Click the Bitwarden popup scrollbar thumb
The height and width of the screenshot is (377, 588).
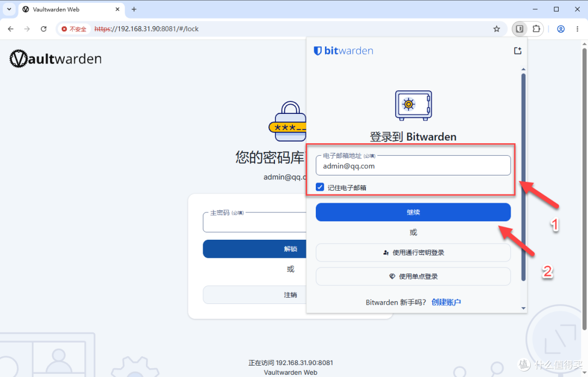click(x=523, y=177)
